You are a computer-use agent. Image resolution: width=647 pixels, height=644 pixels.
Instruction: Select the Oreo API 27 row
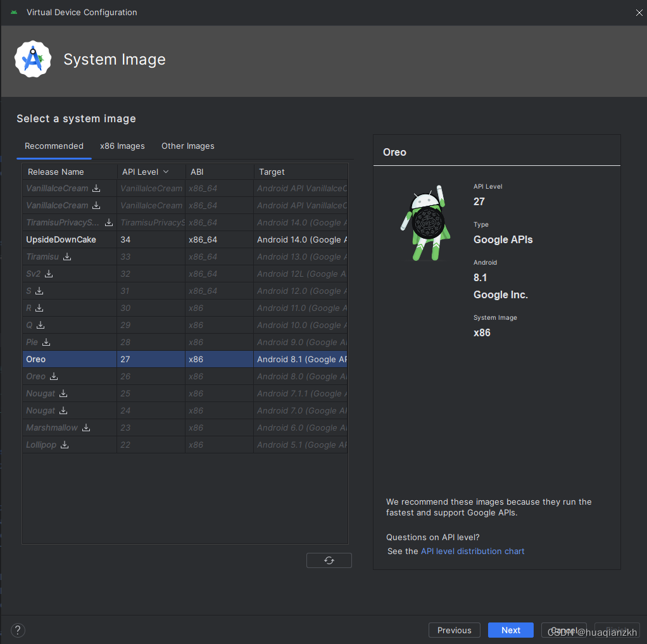pyautogui.click(x=185, y=360)
